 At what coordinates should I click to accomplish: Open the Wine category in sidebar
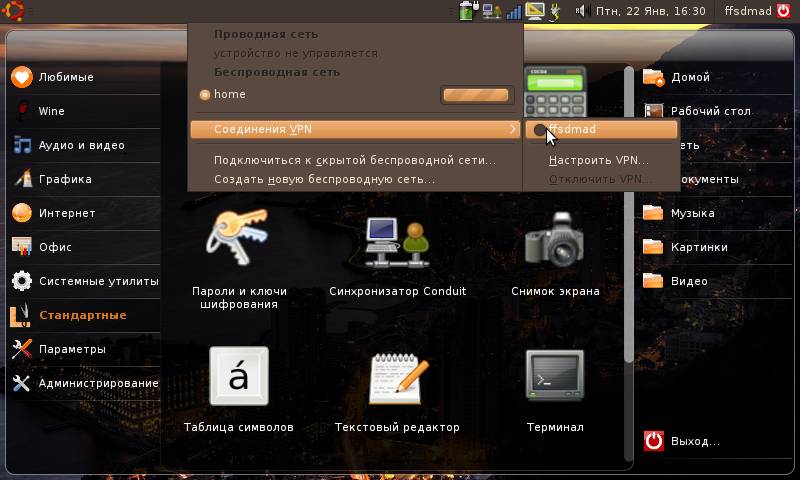point(84,111)
